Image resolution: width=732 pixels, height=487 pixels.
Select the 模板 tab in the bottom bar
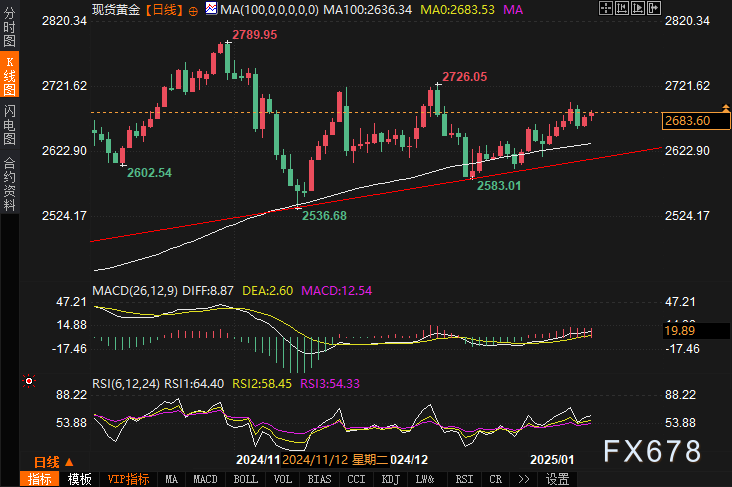80,479
